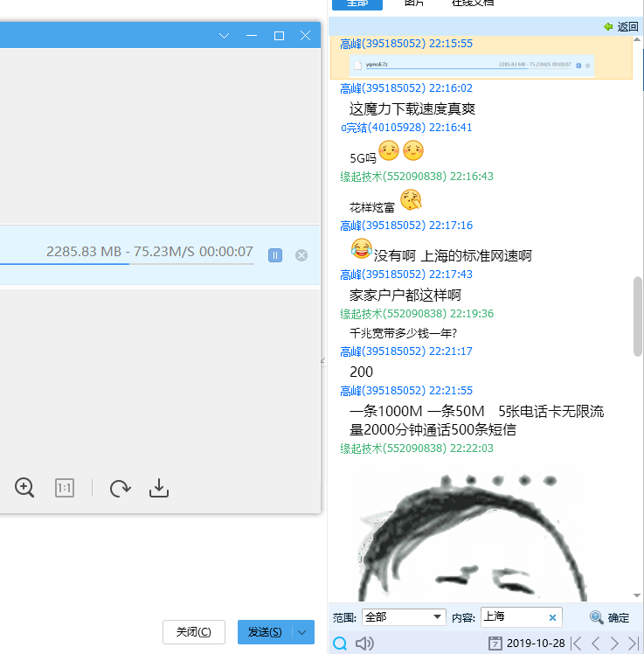Click message 这魔力下载速度真爽
Image resolution: width=644 pixels, height=654 pixels.
412,109
